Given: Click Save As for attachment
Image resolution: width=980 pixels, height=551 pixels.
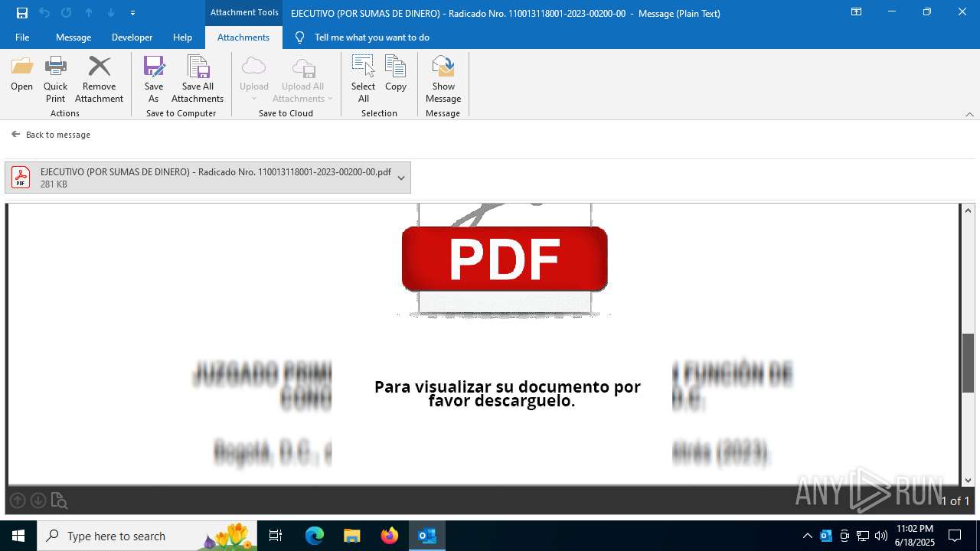Looking at the screenshot, I should tap(154, 80).
